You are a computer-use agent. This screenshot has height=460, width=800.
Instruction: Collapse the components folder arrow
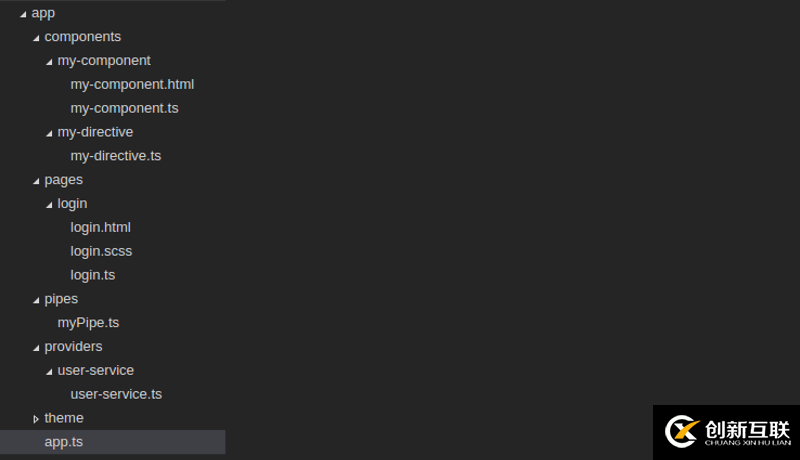pos(37,38)
